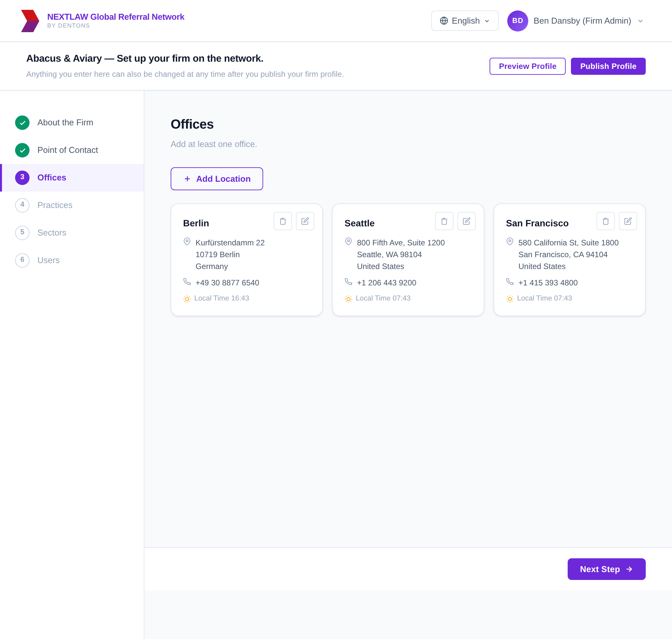This screenshot has width=672, height=639.
Task: Click the Berlin phone number
Action: (227, 283)
